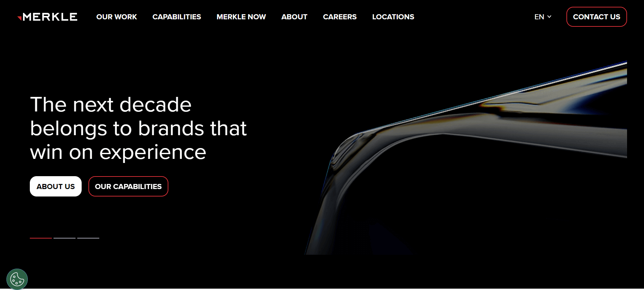Image resolution: width=644 pixels, height=290 pixels.
Task: Click the cookie icon's green circle
Action: point(17,279)
